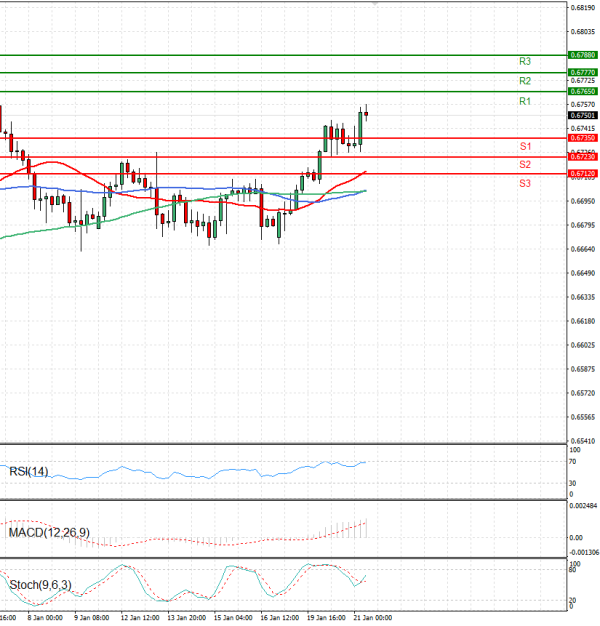Viewport: 600px width, 626px height.
Task: Select the green 0.67650 price tag
Action: [582, 91]
